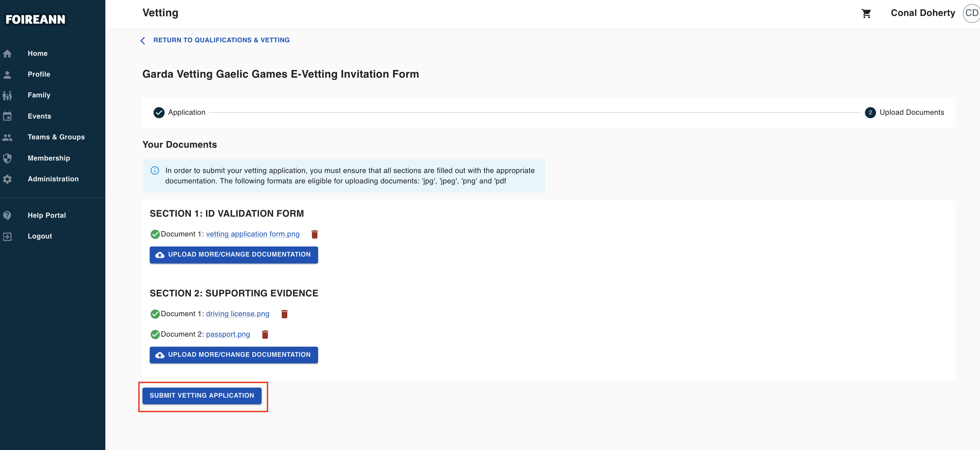
Task: Delete driving license.png with trash icon
Action: click(284, 314)
